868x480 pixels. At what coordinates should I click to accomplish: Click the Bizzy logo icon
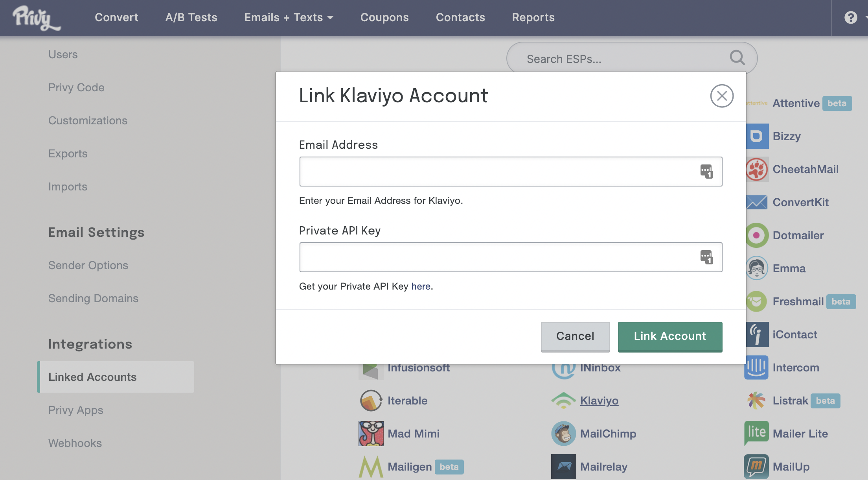(x=757, y=136)
